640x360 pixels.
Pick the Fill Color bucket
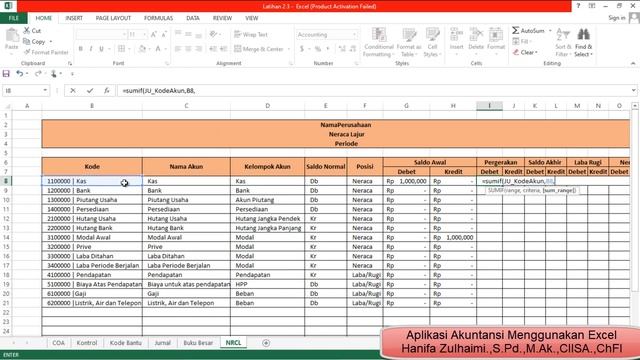142,49
